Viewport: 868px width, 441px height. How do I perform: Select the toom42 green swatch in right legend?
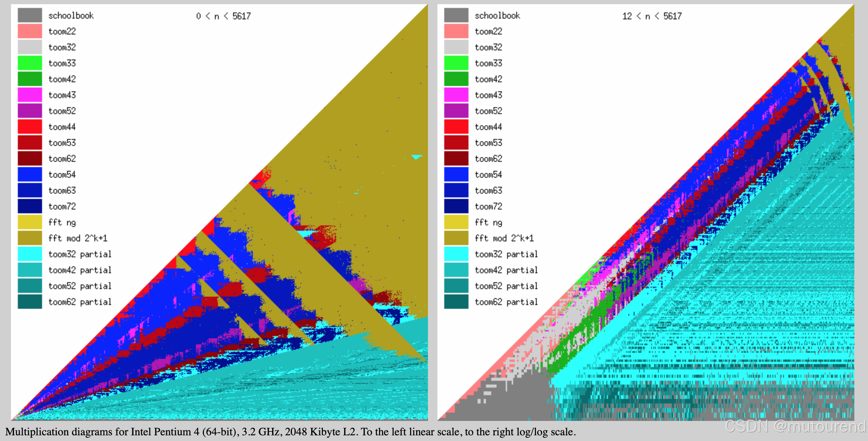[x=456, y=79]
